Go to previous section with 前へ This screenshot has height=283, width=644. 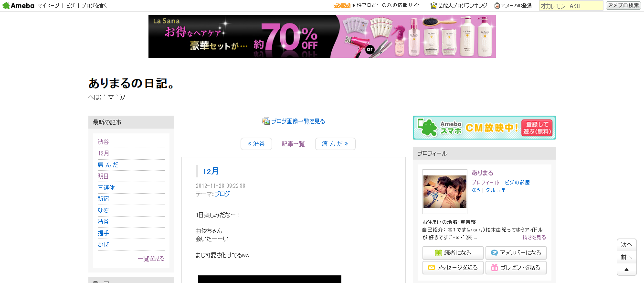click(x=627, y=257)
